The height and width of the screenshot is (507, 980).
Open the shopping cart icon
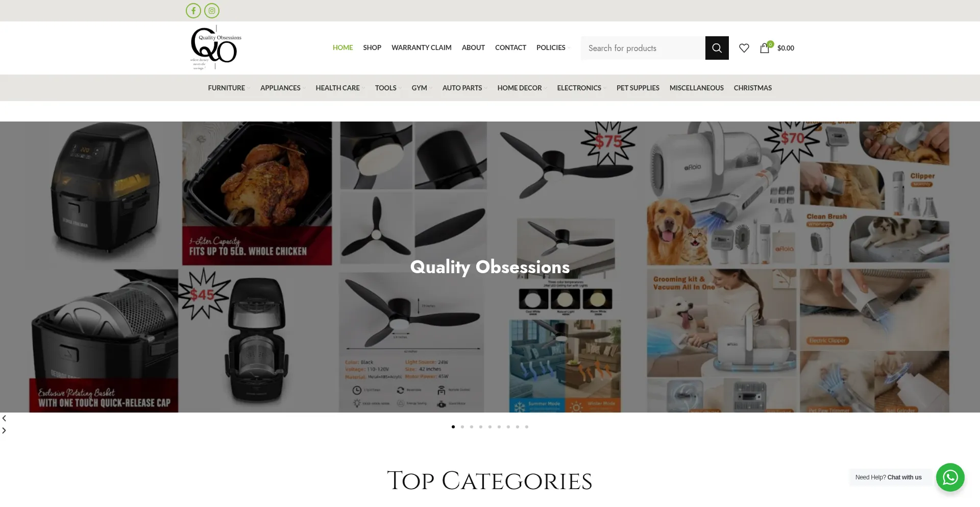[x=765, y=48]
